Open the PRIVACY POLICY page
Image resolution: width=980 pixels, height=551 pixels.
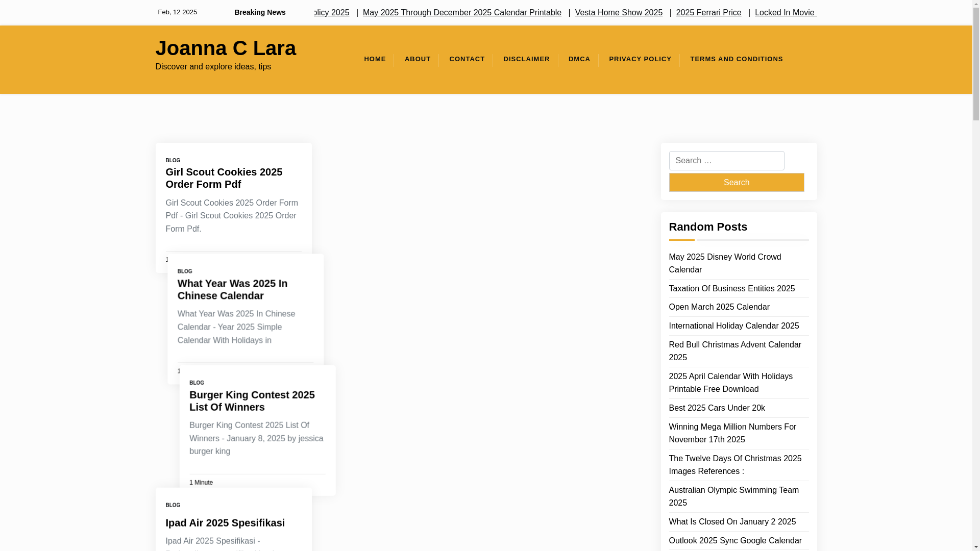[x=640, y=59]
